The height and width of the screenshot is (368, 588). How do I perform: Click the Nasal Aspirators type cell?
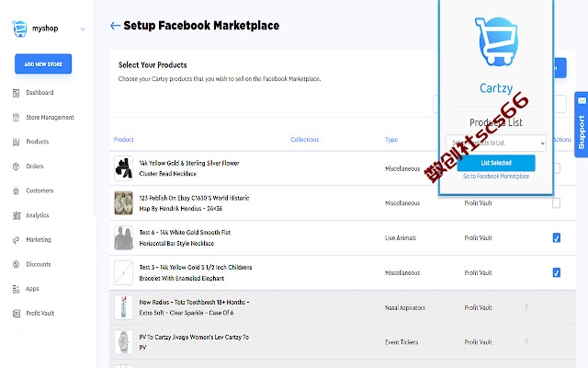[405, 307]
